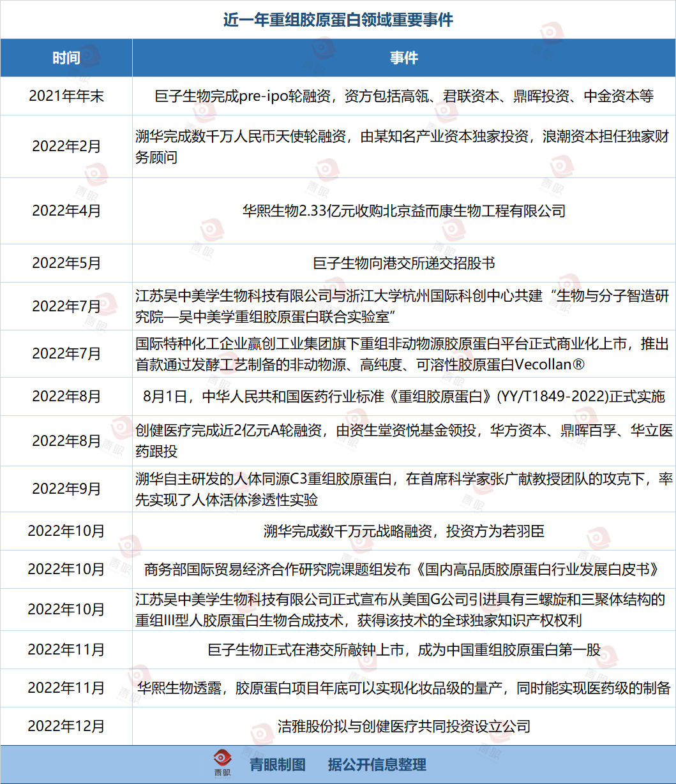Click the event 创健医疗完成近2亿元A轮融资

click(x=404, y=441)
